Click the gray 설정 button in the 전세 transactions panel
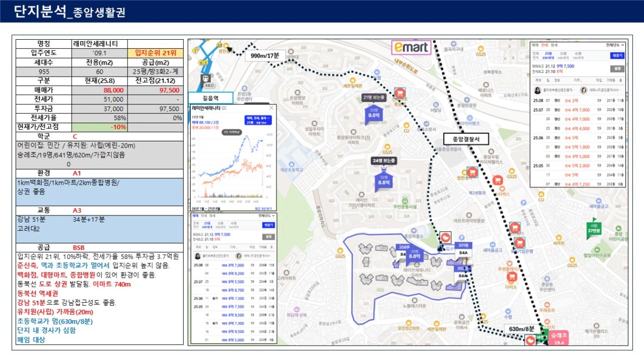This screenshot has height=362, width=644. (618, 68)
